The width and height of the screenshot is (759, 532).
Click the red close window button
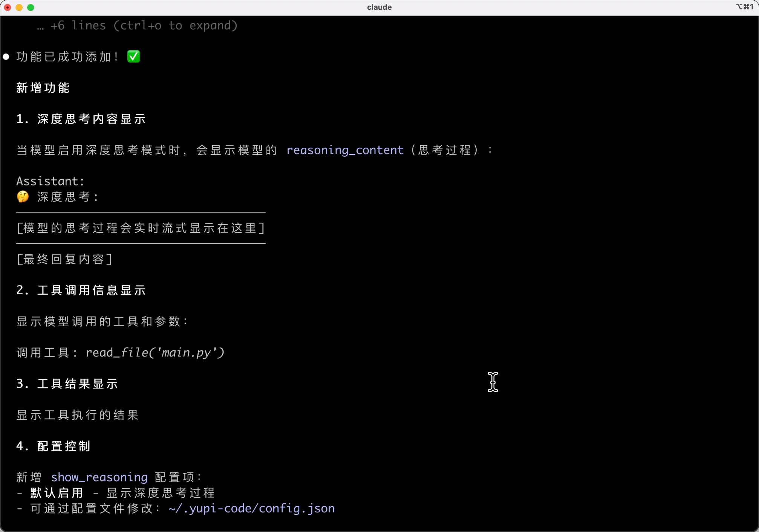click(8, 7)
